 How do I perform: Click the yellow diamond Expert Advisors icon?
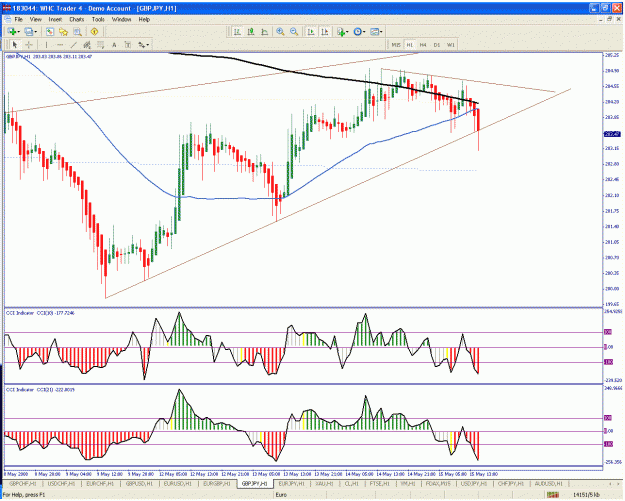[94, 31]
